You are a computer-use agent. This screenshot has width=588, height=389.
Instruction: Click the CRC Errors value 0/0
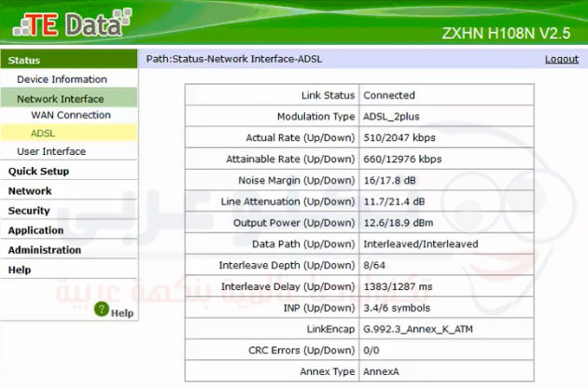pyautogui.click(x=373, y=350)
